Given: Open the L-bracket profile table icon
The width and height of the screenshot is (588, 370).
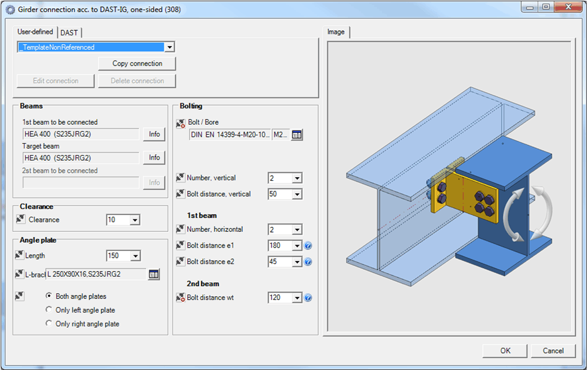Looking at the screenshot, I should click(154, 274).
